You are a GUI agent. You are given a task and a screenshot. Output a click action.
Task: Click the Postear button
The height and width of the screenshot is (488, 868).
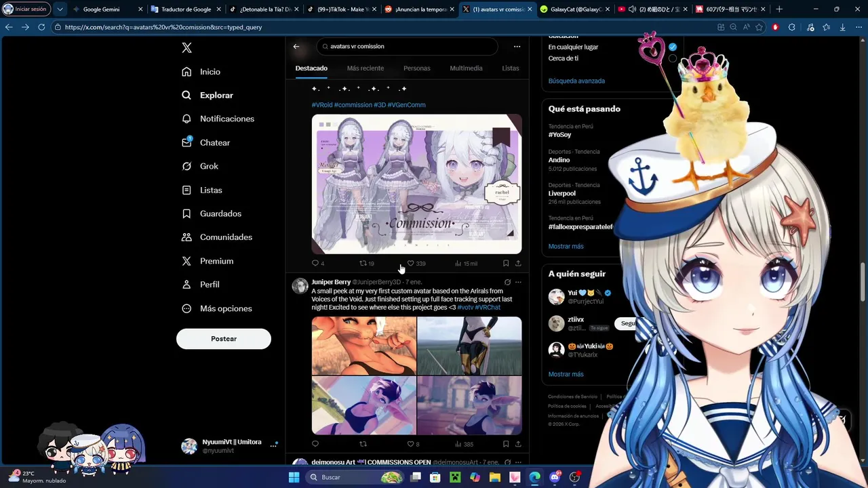(224, 339)
